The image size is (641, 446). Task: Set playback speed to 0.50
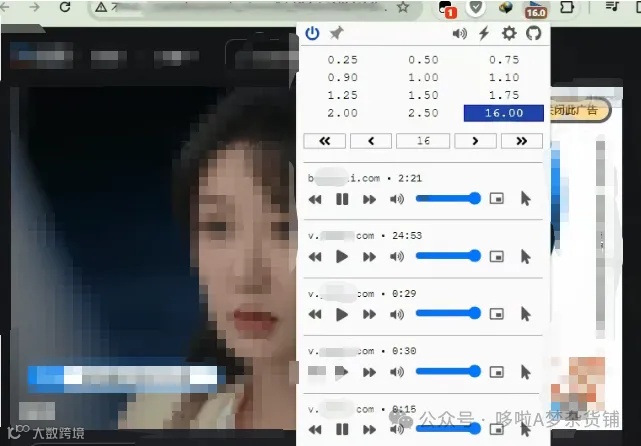click(x=423, y=60)
